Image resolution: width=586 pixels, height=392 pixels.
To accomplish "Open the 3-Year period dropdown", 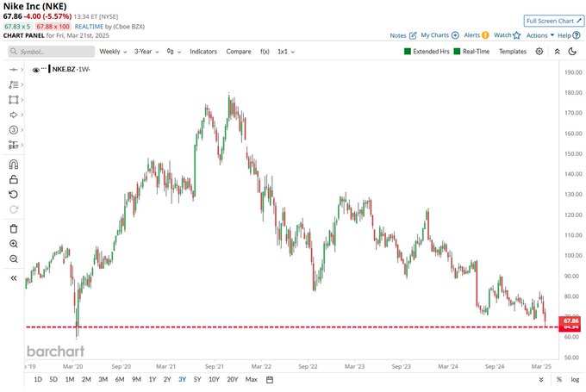I will click(x=146, y=52).
